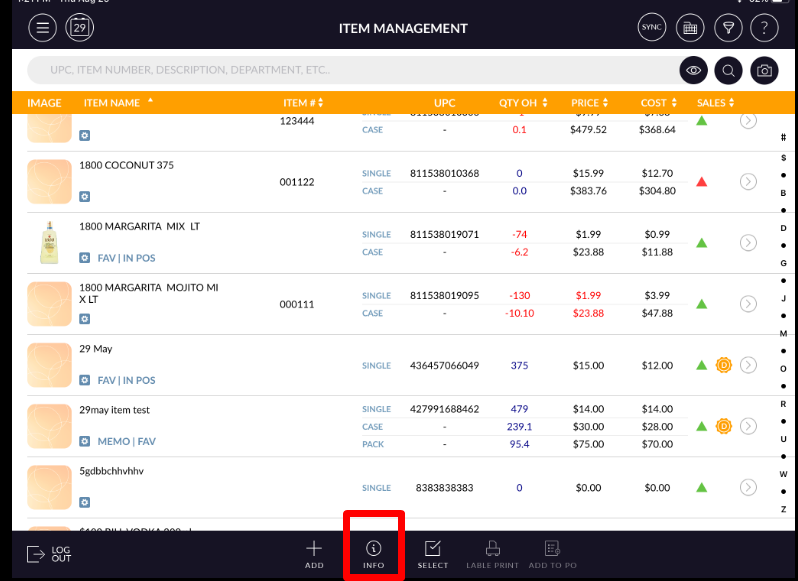Screen dimensions: 798x581
Task: Expand details arrow for 1800 COCONUT 375
Action: (x=748, y=182)
